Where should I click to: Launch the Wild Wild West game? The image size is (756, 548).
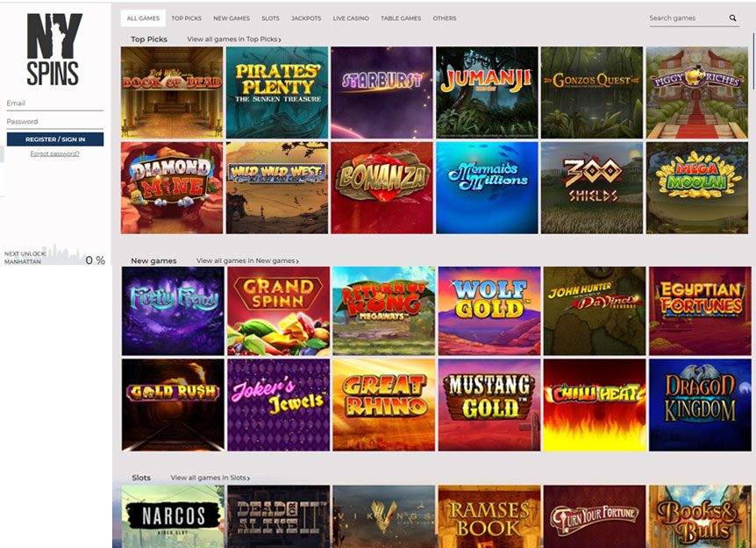click(277, 188)
